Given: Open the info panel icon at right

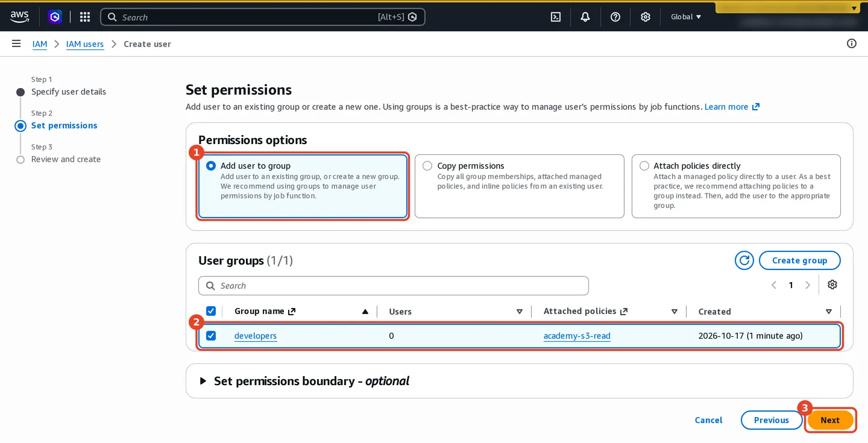Looking at the screenshot, I should (x=852, y=43).
